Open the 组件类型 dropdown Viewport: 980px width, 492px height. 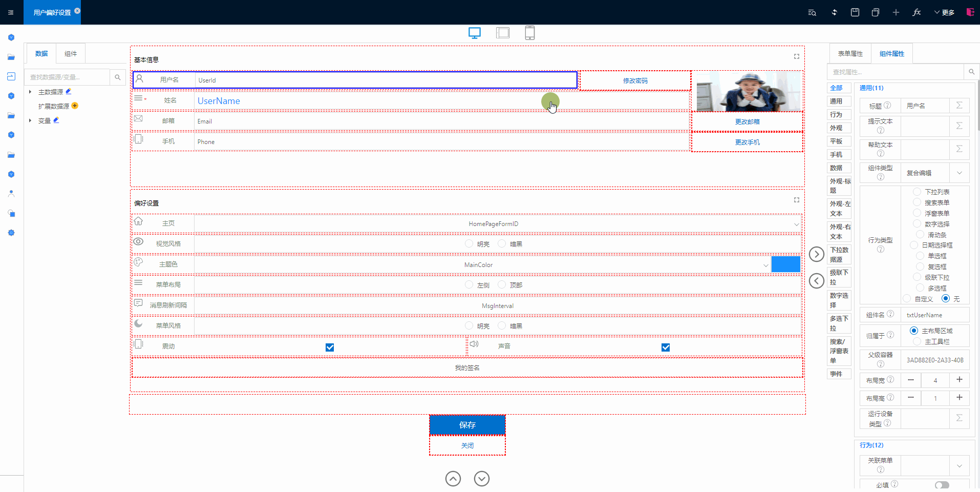pos(959,173)
